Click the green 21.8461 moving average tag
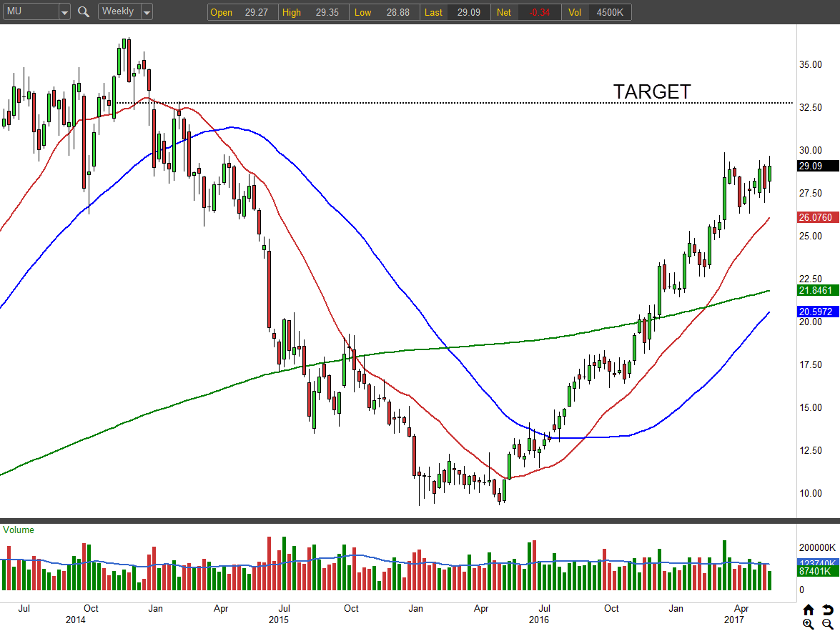This screenshot has width=840, height=631. pyautogui.click(x=818, y=290)
